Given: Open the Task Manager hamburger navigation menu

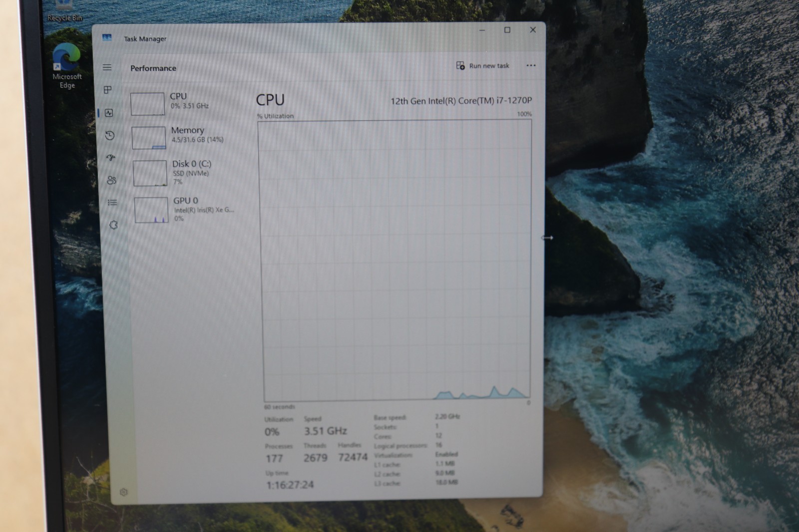Looking at the screenshot, I should coord(107,67).
